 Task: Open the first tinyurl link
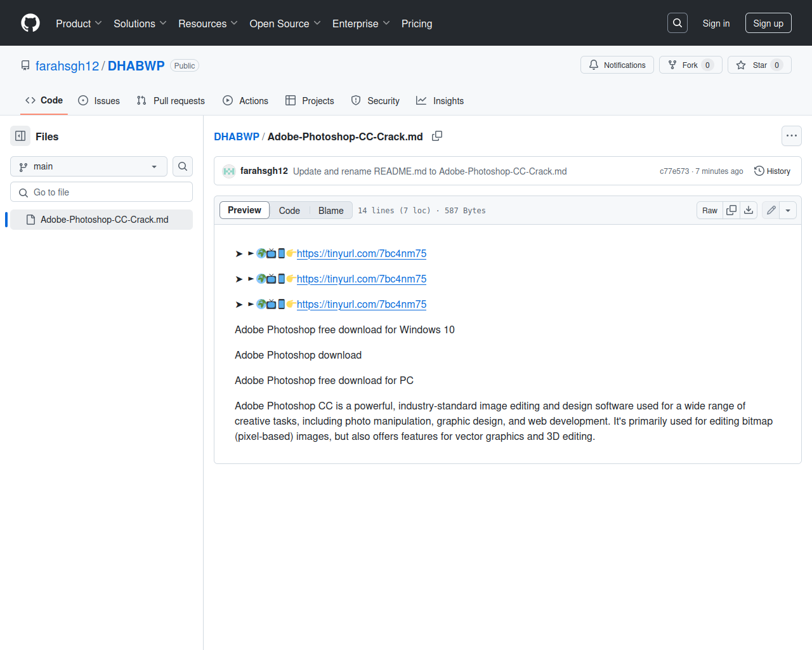point(362,253)
